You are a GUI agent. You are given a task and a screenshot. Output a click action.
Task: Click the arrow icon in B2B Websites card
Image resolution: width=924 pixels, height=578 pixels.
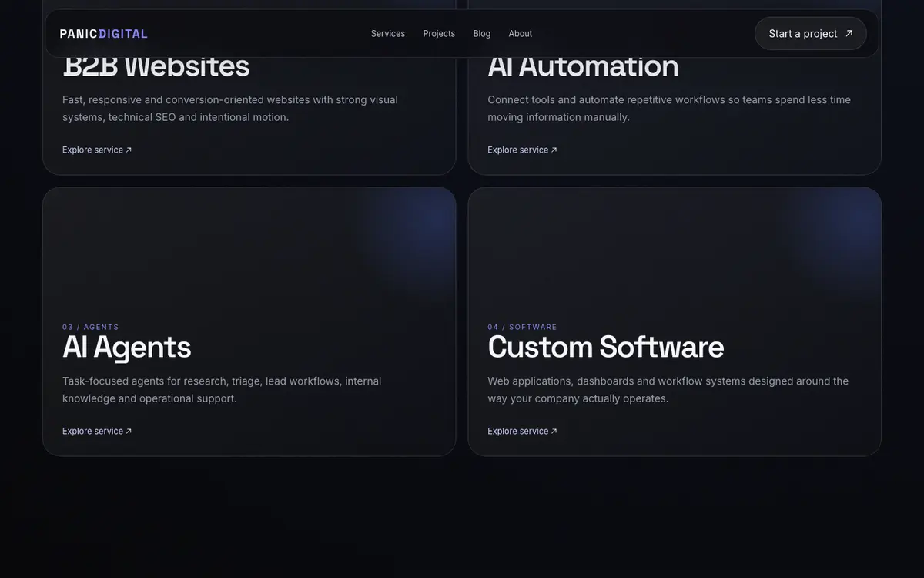[129, 150]
